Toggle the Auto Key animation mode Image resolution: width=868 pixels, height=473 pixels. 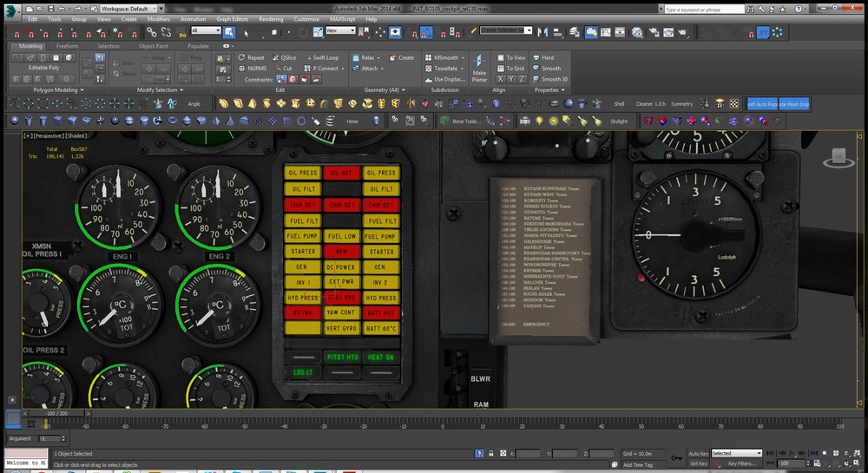tap(698, 453)
